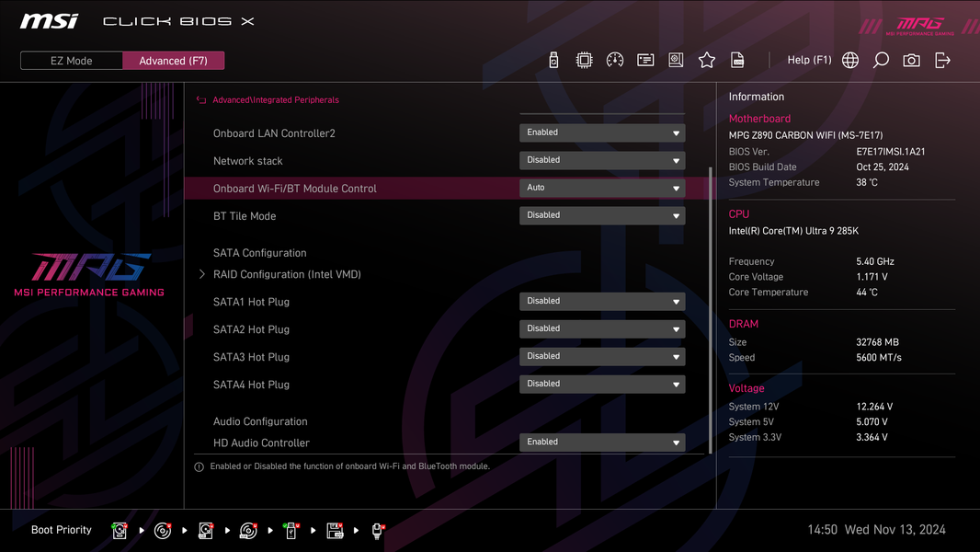Screen dimensions: 980x552
Task: Click the exit door arrow icon
Action: coord(942,60)
